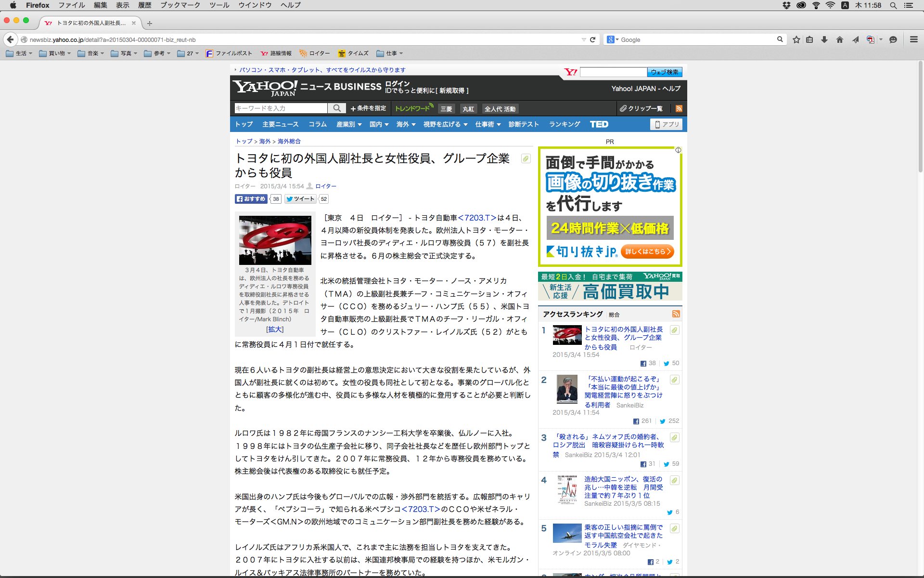Screen dimensions: 924x578
Task: Go to the Firefox home page icon
Action: tap(840, 40)
